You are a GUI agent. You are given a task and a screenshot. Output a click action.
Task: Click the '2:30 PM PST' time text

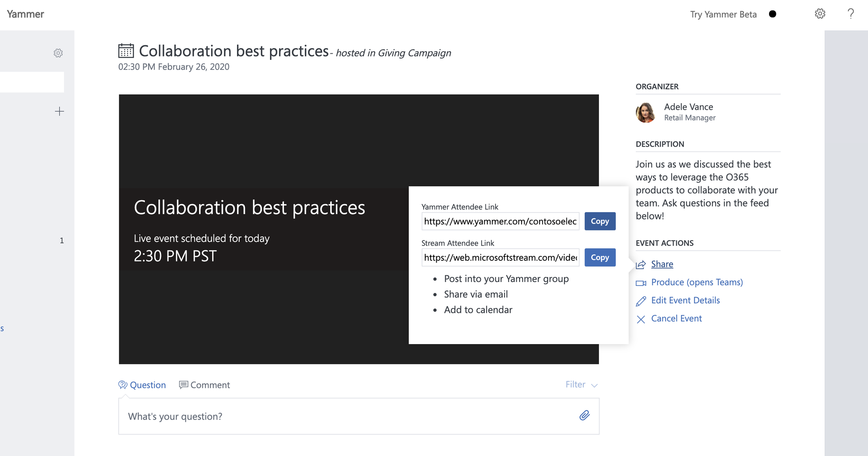pos(175,256)
